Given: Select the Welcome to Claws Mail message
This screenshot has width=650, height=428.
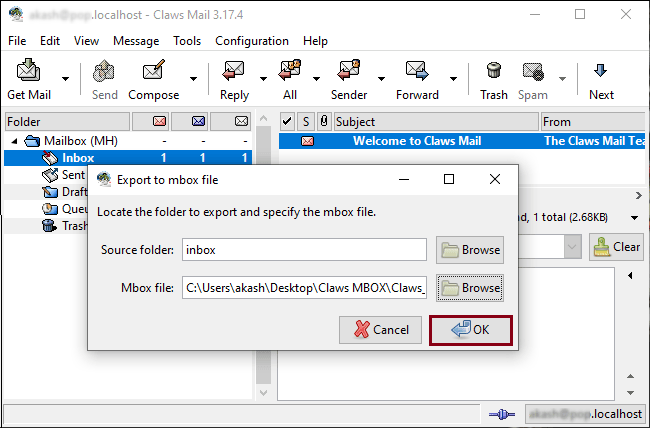Looking at the screenshot, I should point(462,141).
